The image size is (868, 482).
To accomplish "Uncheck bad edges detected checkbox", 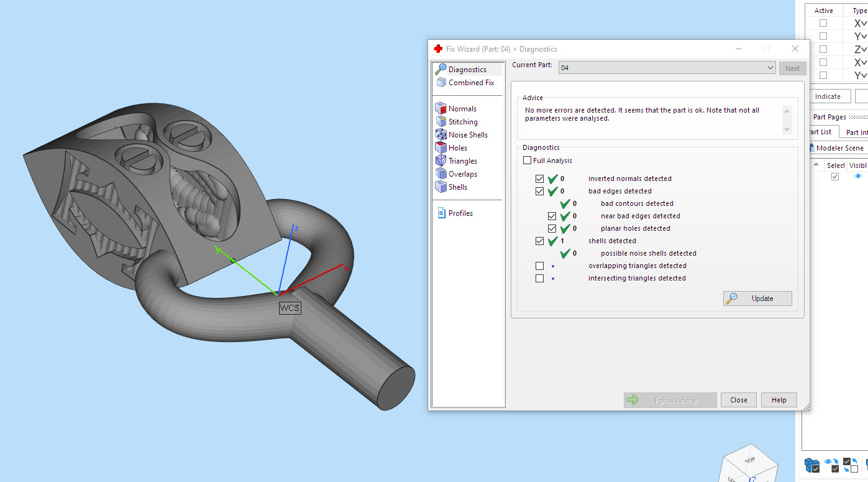I will pos(539,192).
